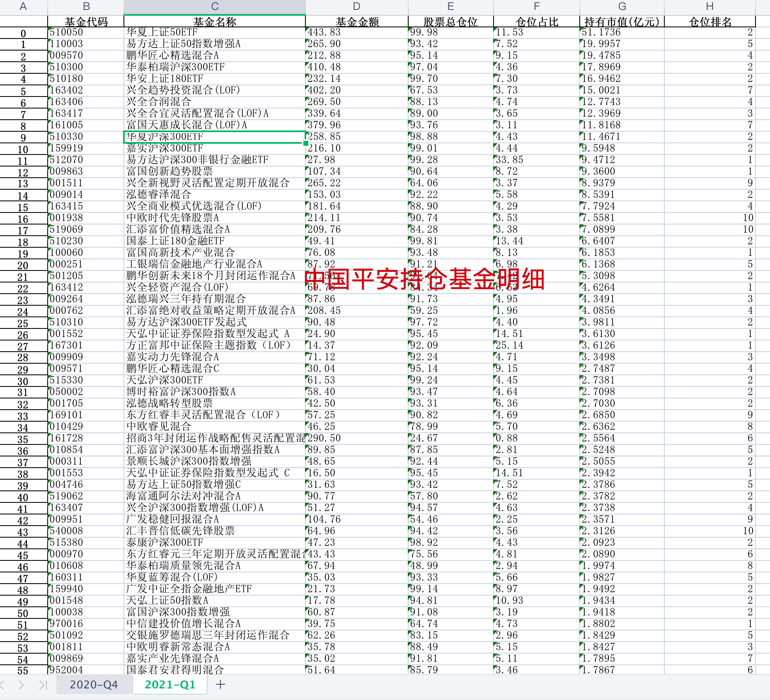This screenshot has width=770, height=700.
Task: Select position ratio cell 33.85
Action: (537, 160)
